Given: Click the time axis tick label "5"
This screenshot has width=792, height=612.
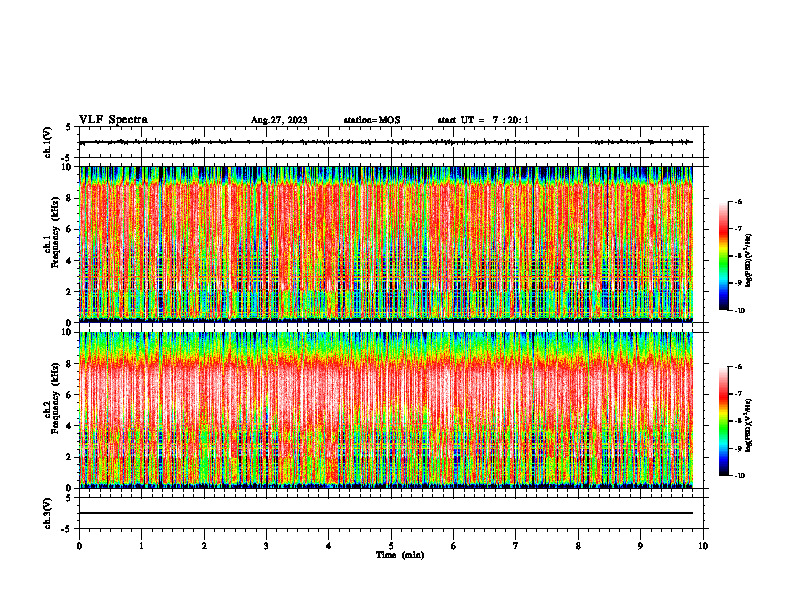Looking at the screenshot, I should (391, 546).
